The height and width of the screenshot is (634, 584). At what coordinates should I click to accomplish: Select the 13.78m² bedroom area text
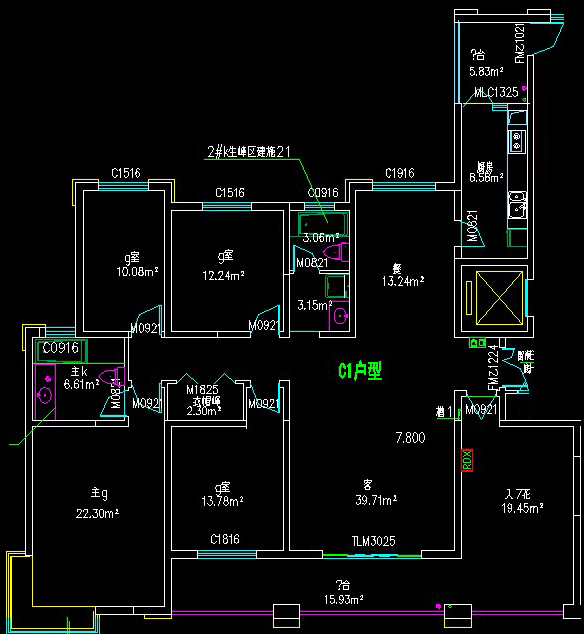click(222, 501)
